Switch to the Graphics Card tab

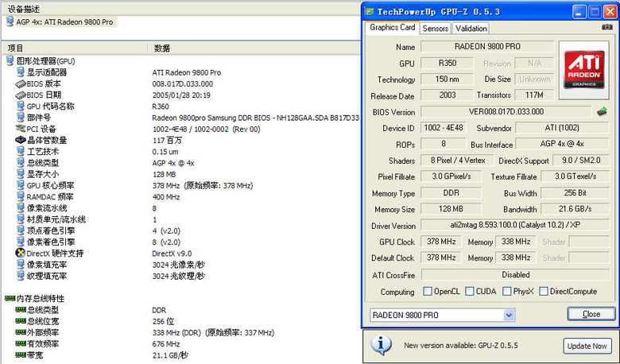coord(392,27)
